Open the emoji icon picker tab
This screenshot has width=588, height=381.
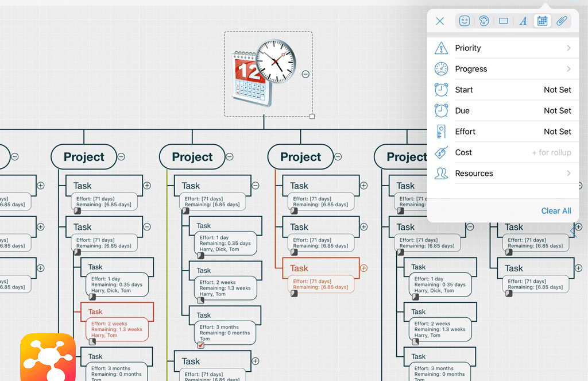(x=465, y=21)
